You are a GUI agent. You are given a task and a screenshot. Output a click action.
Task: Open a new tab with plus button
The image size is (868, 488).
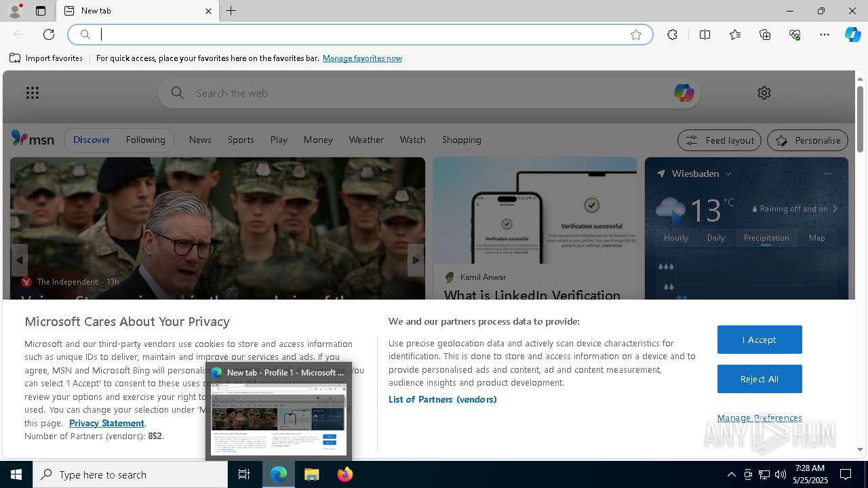point(231,11)
